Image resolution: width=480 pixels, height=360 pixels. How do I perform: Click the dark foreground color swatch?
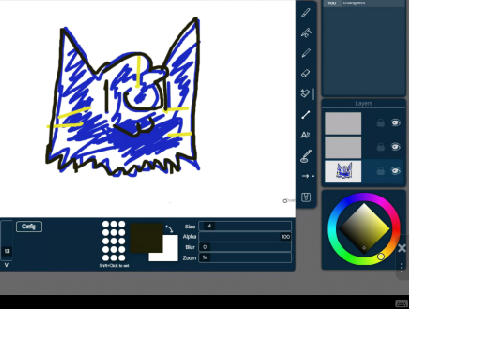[x=146, y=238]
